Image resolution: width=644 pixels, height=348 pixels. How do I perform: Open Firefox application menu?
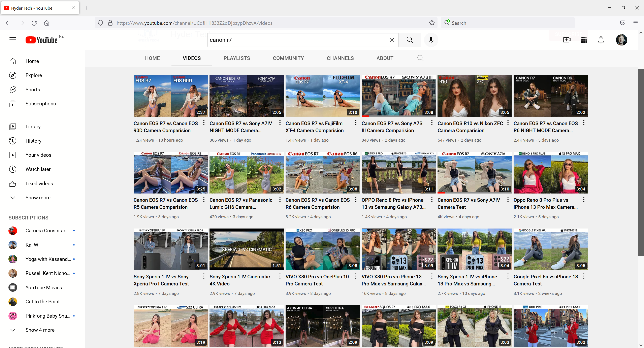coord(636,23)
